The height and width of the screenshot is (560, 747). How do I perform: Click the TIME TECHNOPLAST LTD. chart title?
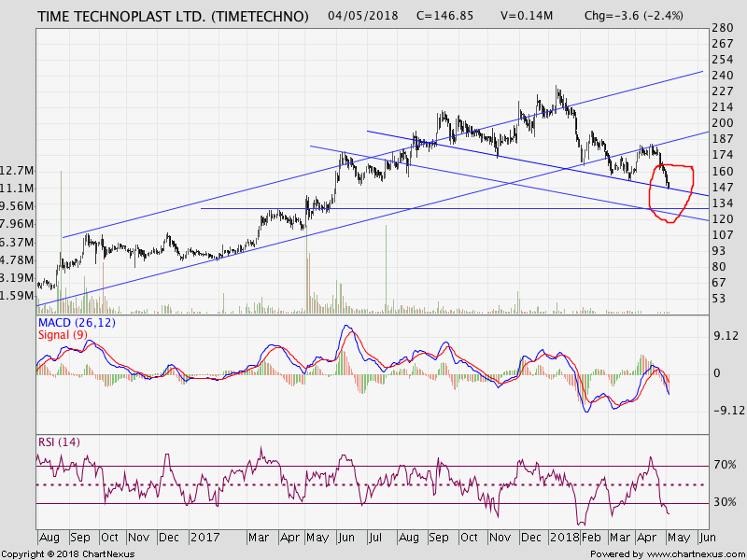pos(173,16)
